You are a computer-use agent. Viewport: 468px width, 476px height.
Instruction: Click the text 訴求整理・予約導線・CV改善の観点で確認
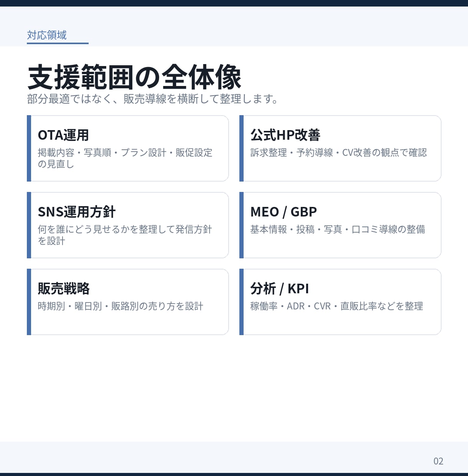click(x=338, y=153)
